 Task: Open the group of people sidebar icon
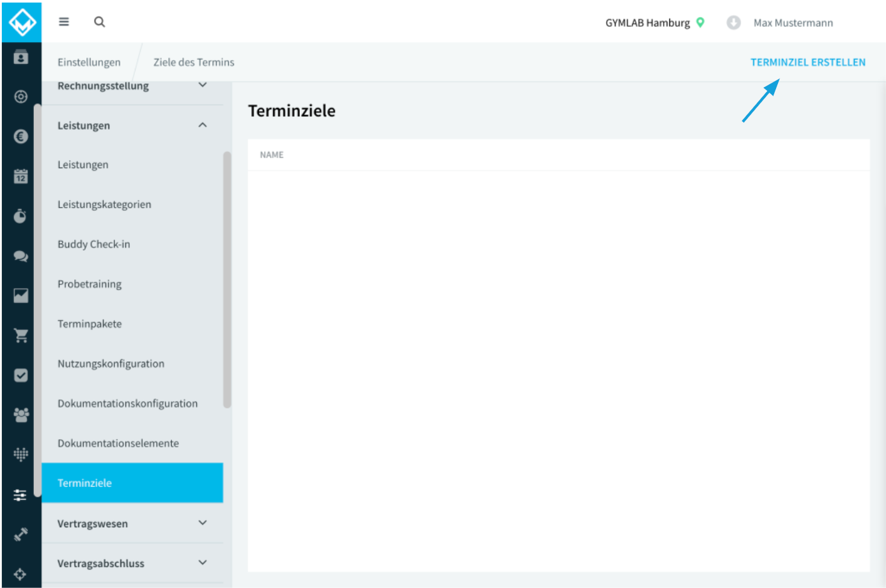21,415
